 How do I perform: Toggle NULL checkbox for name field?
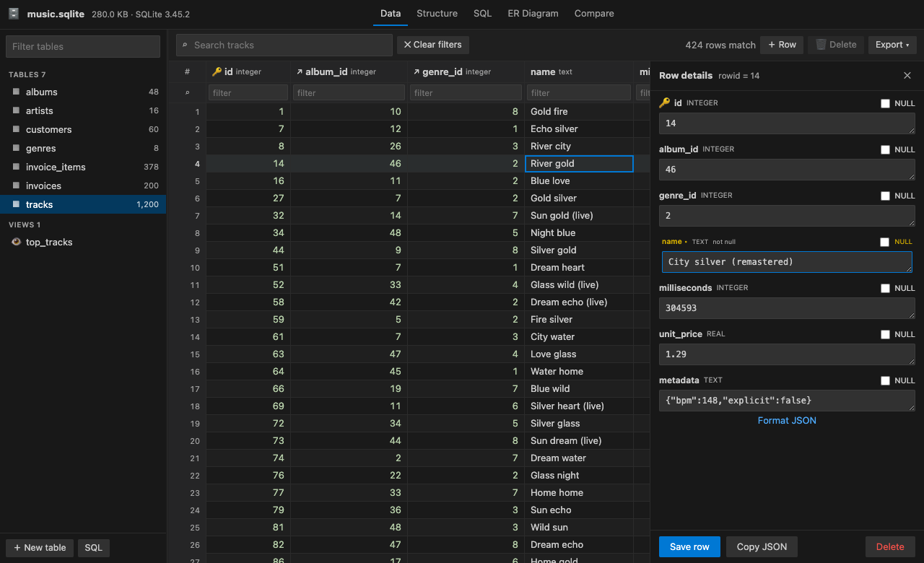[x=885, y=242]
